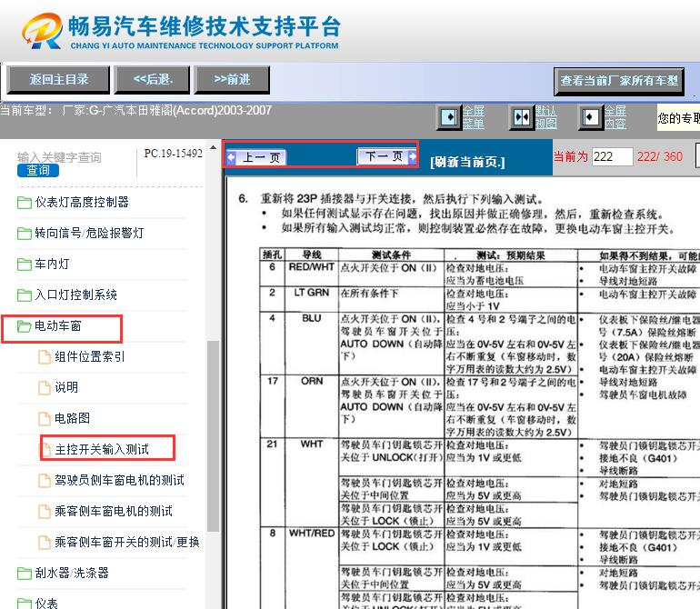Viewport: 700px width, 609px height.
Task: Click the folder icon beside 转向信号/危险报警灯
Action: [x=25, y=234]
